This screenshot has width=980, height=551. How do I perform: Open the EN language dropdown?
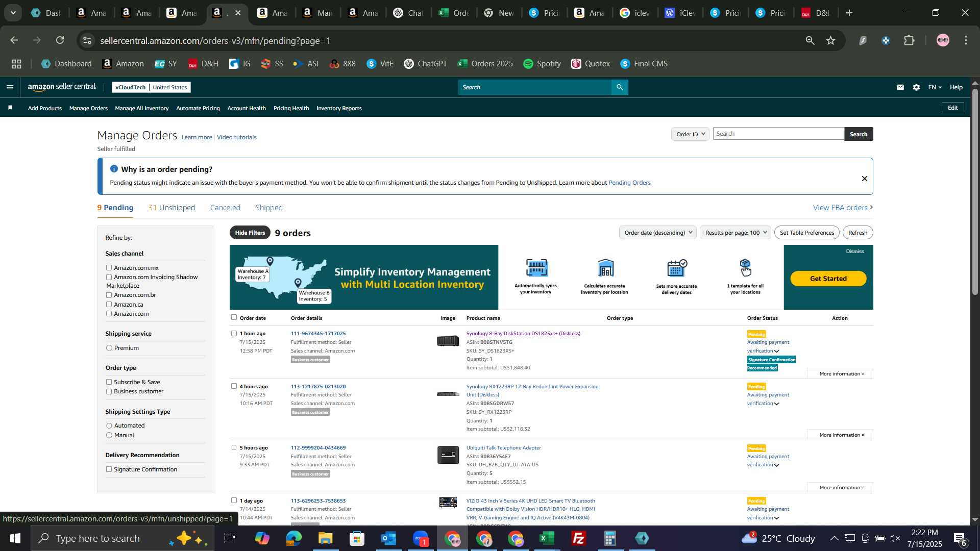(935, 87)
